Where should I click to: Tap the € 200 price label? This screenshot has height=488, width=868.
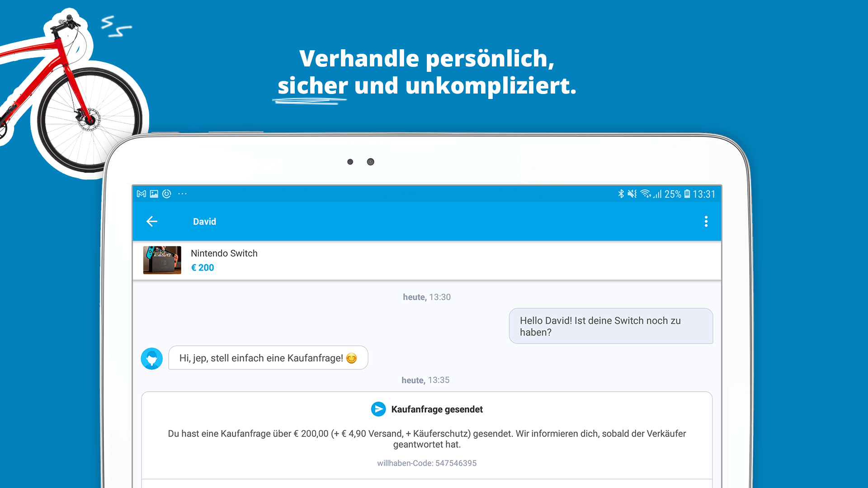click(x=203, y=267)
